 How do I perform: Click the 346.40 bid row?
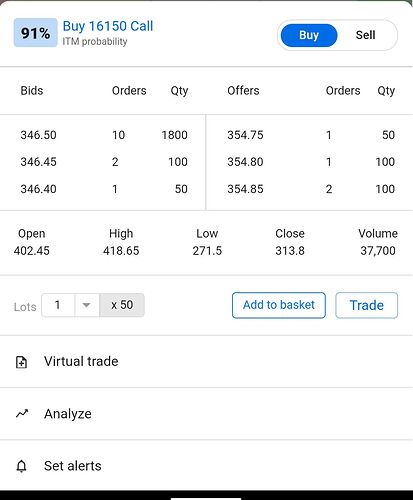[104, 189]
